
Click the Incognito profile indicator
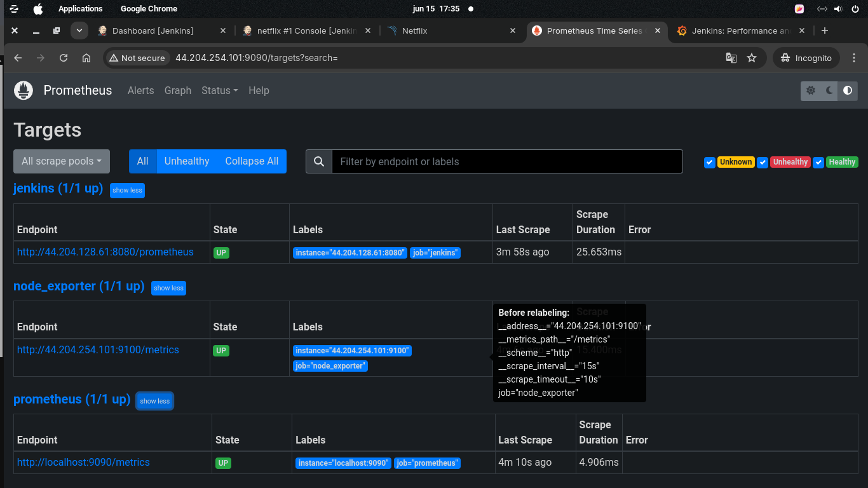click(806, 58)
